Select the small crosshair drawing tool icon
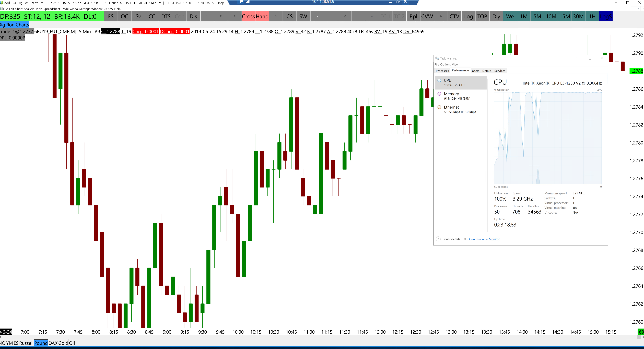The height and width of the screenshot is (349, 644). point(331,17)
